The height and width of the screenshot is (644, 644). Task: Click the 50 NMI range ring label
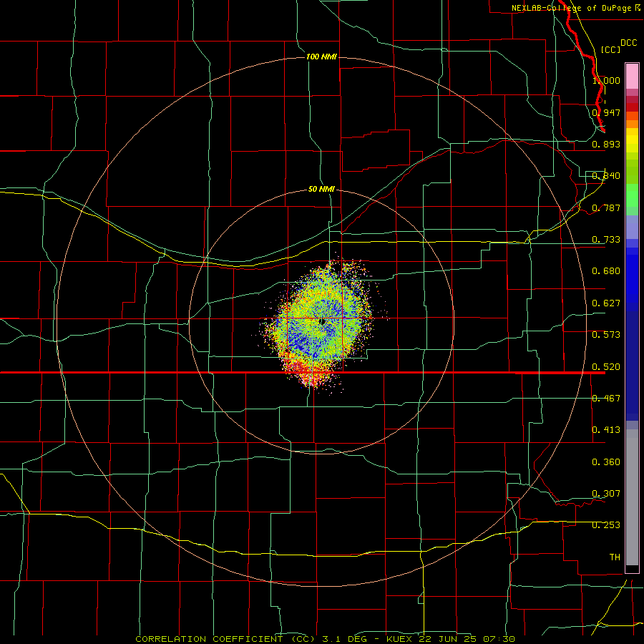click(321, 189)
